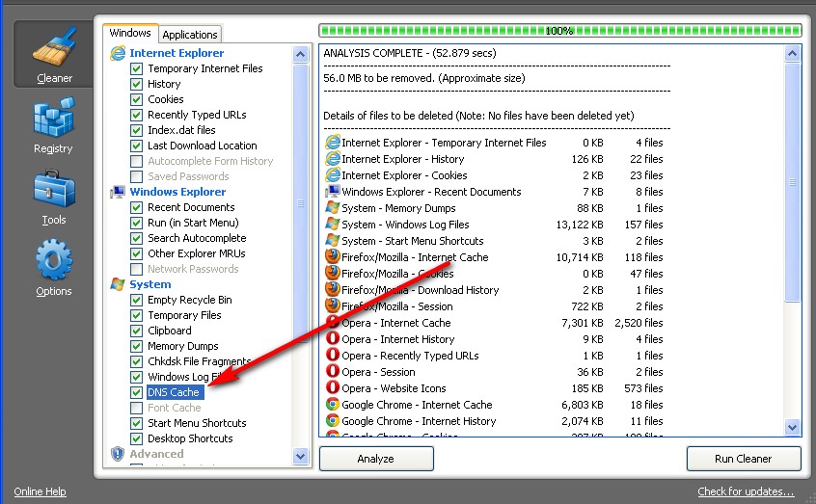Select Last Download Location label
Image resolution: width=816 pixels, height=504 pixels.
pyautogui.click(x=203, y=146)
